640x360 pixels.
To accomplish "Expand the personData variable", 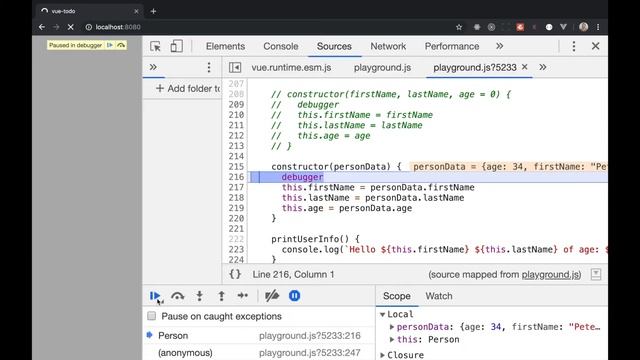I will [391, 327].
